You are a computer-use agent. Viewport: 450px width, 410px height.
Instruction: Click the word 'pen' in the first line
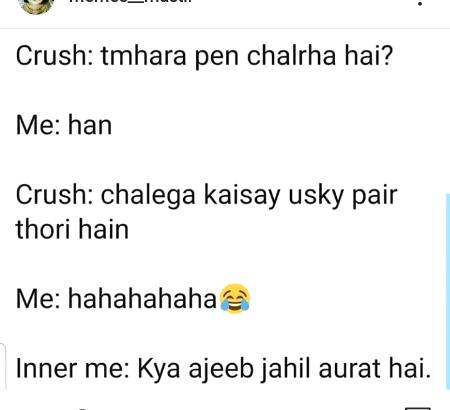click(x=217, y=58)
